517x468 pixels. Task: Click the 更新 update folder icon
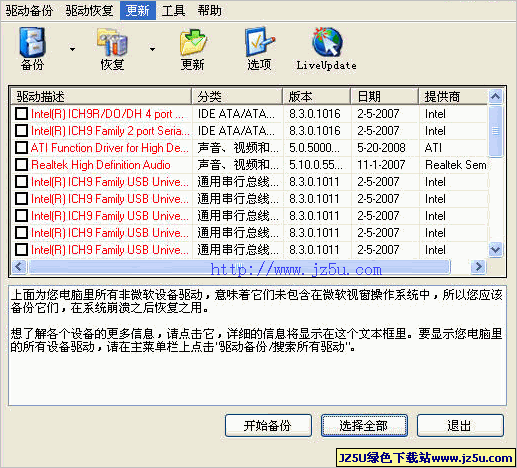(x=193, y=43)
